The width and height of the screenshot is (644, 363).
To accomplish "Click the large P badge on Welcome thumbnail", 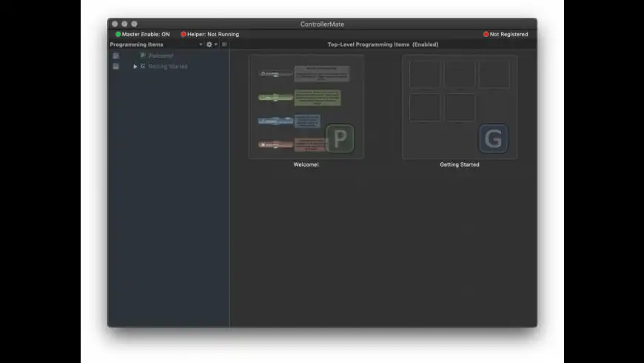I will tap(340, 139).
